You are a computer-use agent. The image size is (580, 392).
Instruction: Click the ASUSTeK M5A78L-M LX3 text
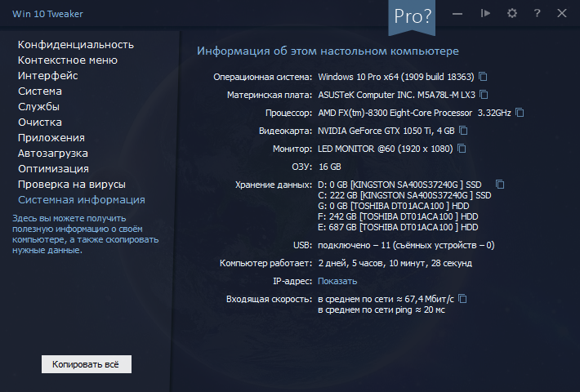point(396,95)
